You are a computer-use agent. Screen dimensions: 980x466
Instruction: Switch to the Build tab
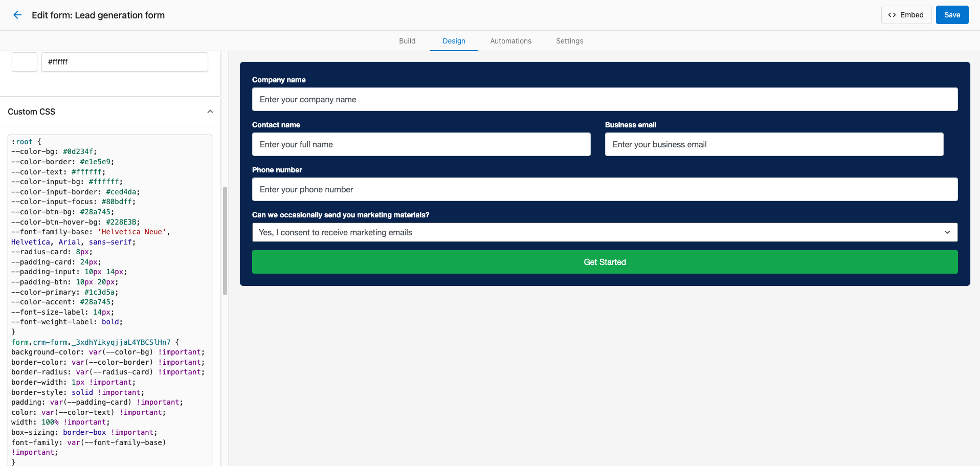pos(407,41)
